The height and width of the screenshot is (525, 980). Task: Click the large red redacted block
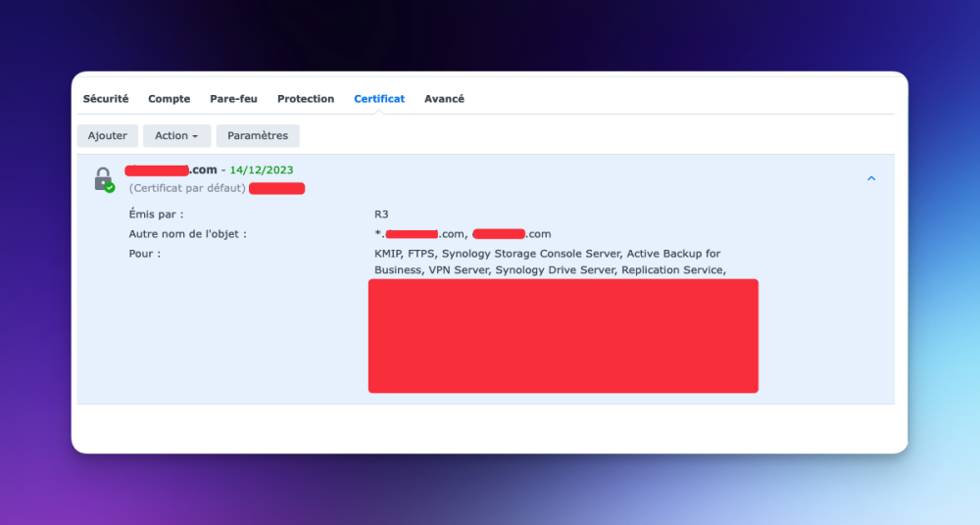pyautogui.click(x=563, y=336)
